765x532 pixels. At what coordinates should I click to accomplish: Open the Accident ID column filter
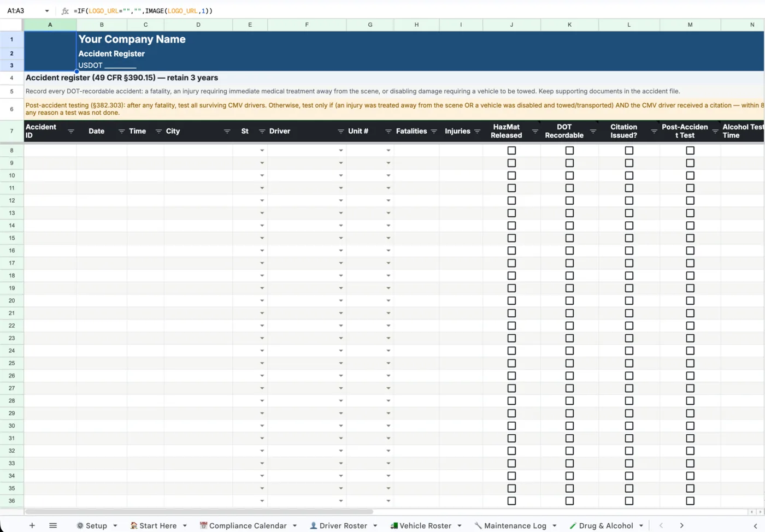click(x=71, y=131)
